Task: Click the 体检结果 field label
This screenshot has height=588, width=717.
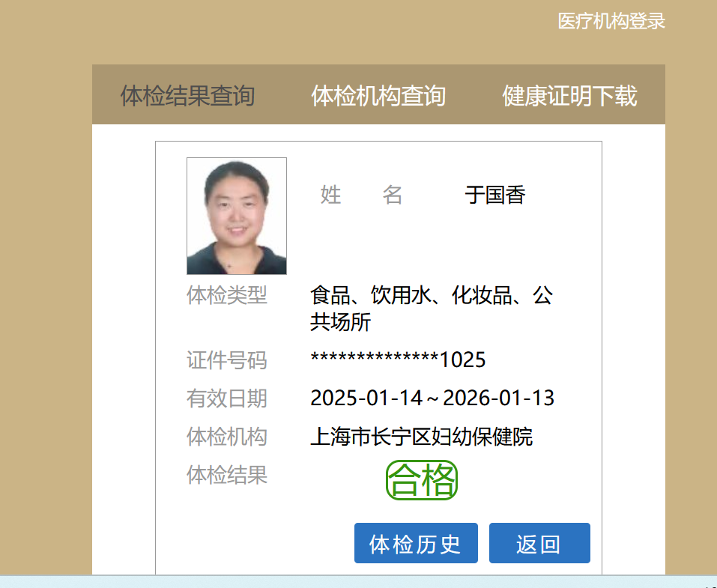Action: click(227, 475)
